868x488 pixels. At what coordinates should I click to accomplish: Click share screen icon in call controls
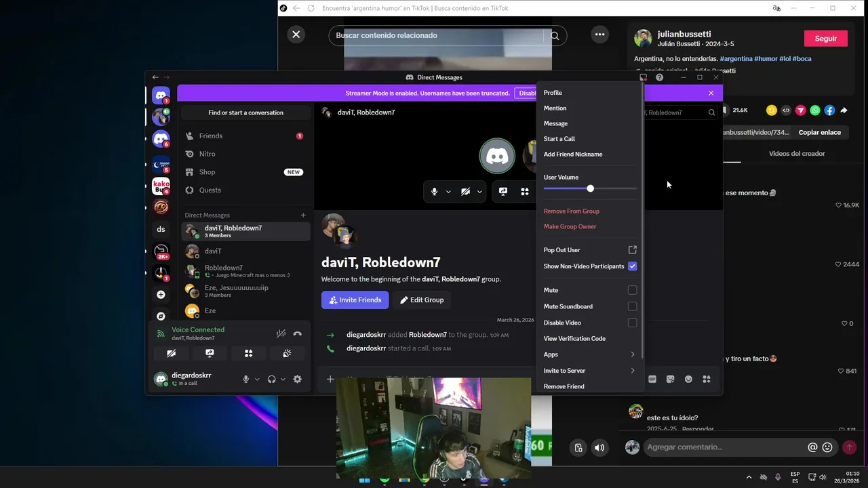pos(503,192)
